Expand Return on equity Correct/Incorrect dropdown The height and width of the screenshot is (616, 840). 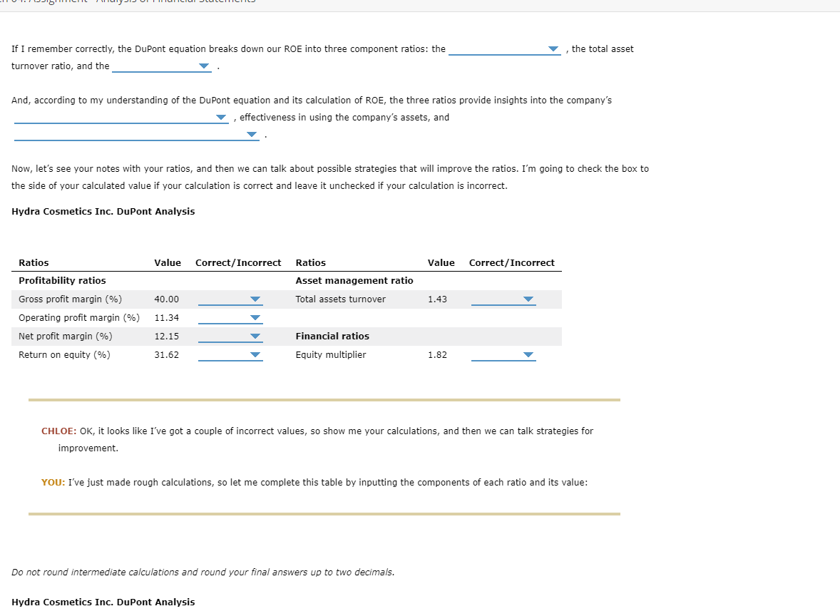[230, 355]
